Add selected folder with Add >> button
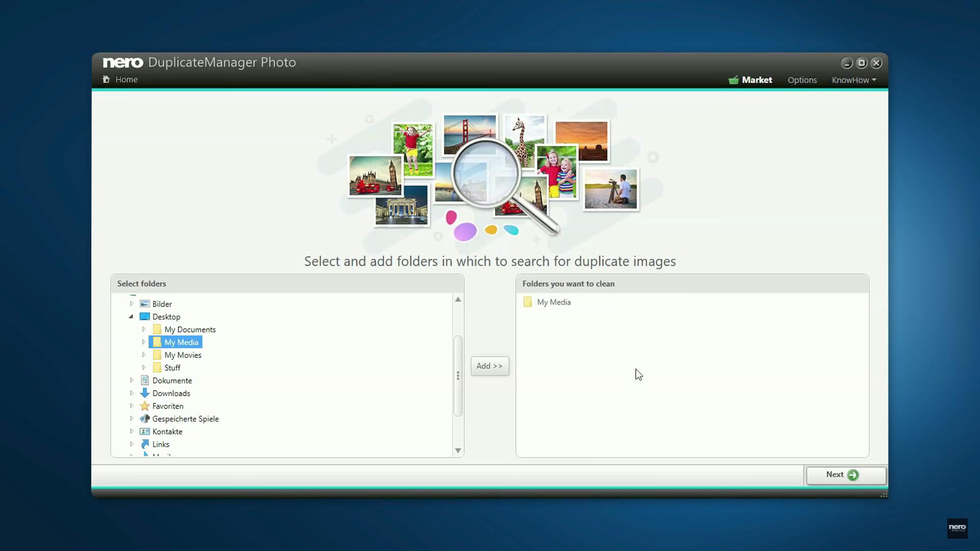Image resolution: width=980 pixels, height=551 pixels. tap(489, 366)
